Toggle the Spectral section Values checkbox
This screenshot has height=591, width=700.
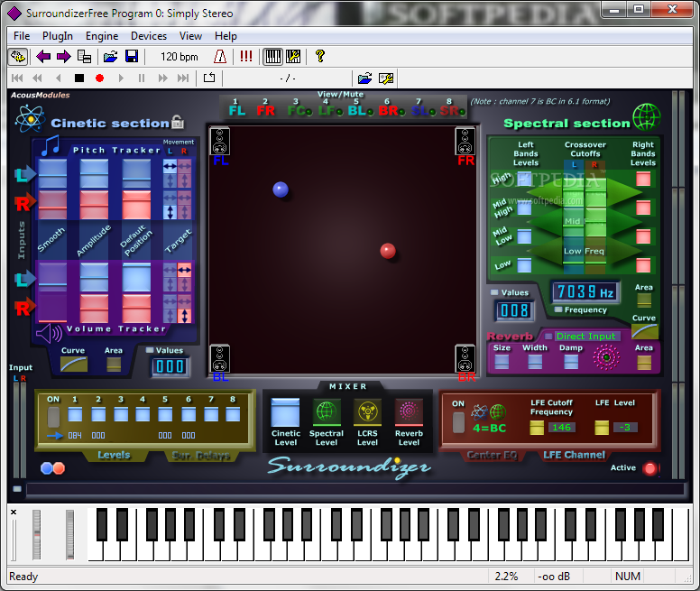click(494, 292)
